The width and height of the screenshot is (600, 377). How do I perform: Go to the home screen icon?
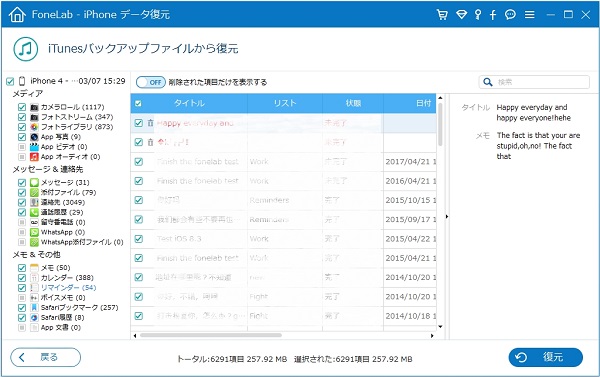click(17, 15)
